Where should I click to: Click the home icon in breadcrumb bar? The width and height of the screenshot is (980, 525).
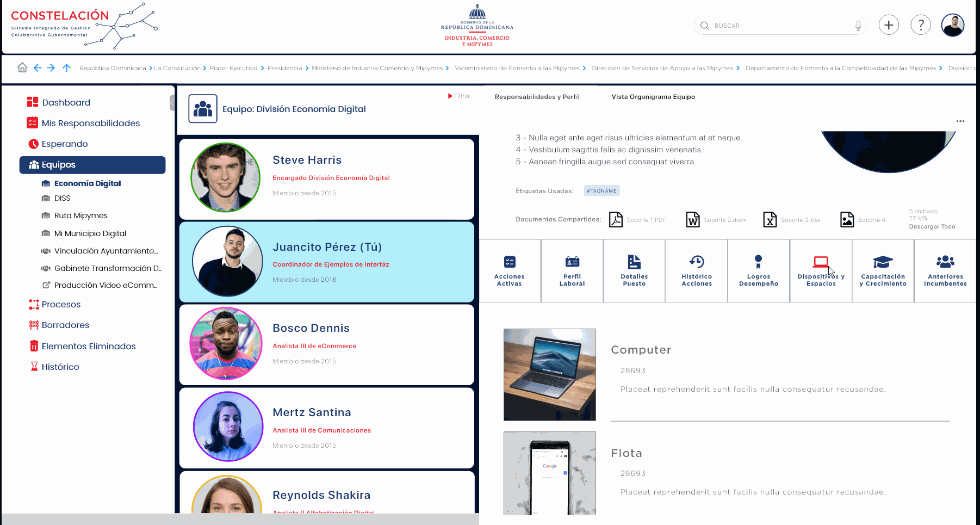[x=22, y=67]
